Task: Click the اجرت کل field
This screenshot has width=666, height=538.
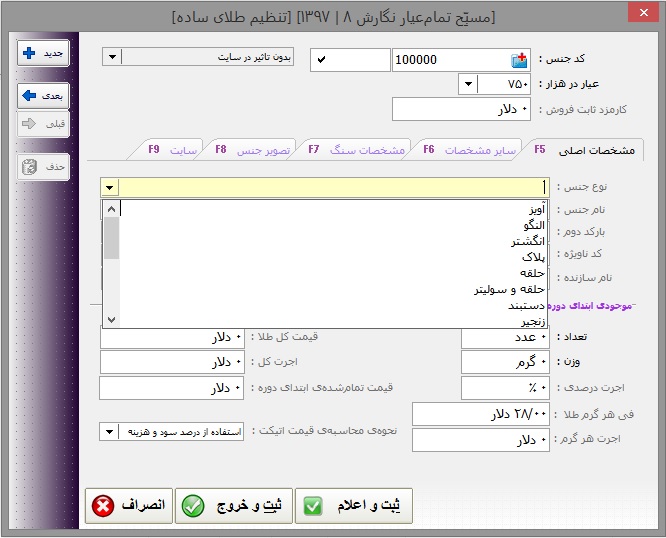Action: tap(172, 362)
